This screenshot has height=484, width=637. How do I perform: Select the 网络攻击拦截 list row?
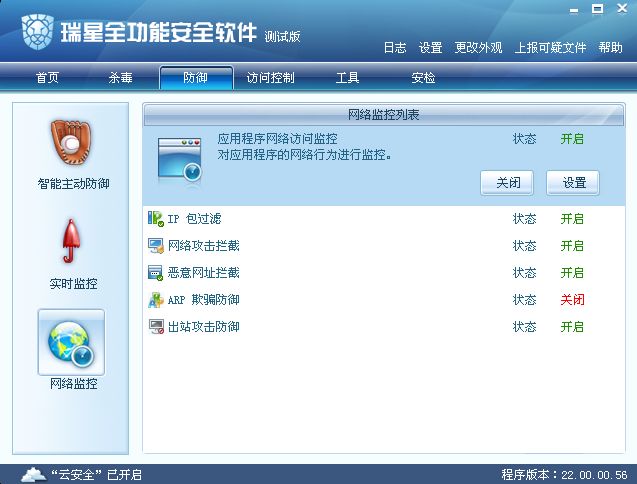point(384,246)
